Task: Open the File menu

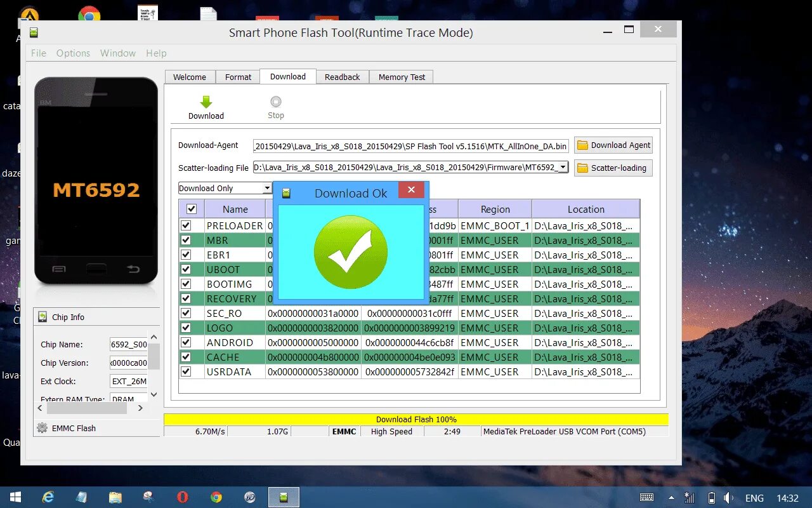Action: coord(39,53)
